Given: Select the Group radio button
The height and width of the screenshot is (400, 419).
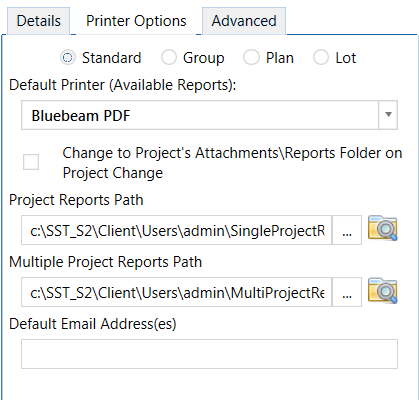Looking at the screenshot, I should (169, 58).
